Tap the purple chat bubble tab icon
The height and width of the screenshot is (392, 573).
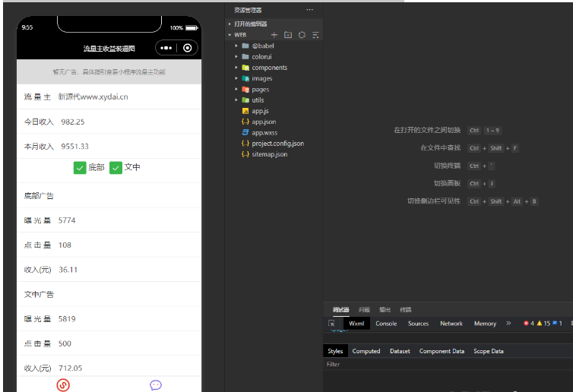pos(156,384)
